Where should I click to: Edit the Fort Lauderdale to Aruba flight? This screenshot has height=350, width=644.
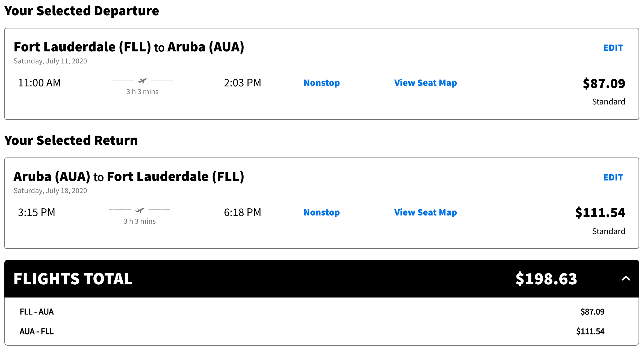click(613, 48)
